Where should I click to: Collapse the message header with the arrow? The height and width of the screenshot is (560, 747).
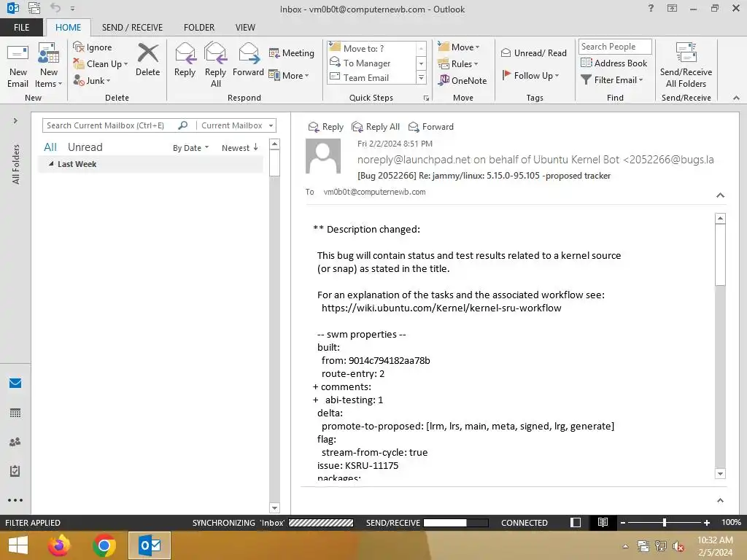[720, 195]
